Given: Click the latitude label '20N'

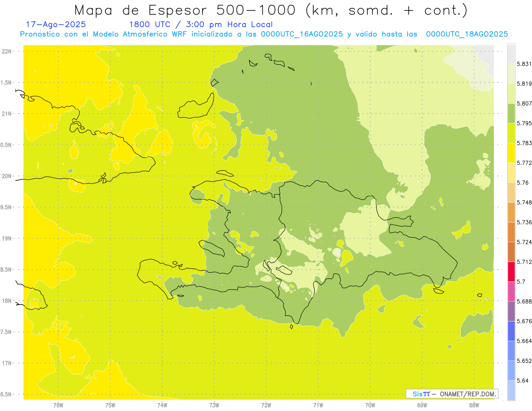Looking at the screenshot, I should click(7, 176).
